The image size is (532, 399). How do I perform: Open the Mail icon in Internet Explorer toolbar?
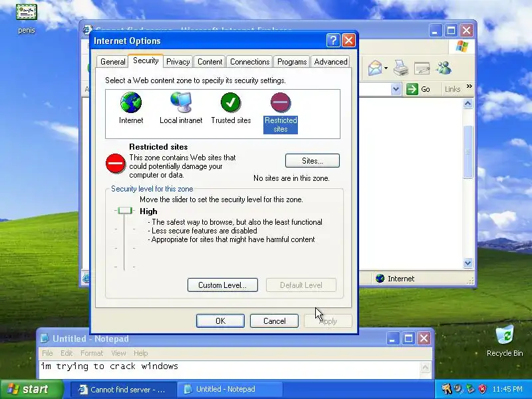375,68
